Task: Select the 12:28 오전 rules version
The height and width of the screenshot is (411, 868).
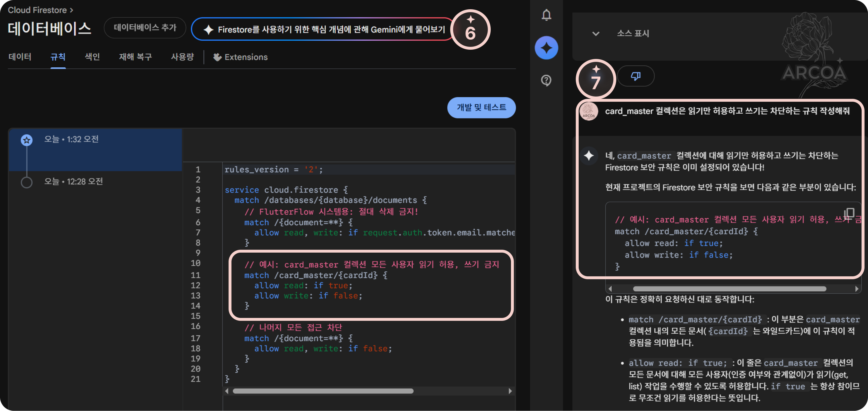Action: [x=73, y=182]
